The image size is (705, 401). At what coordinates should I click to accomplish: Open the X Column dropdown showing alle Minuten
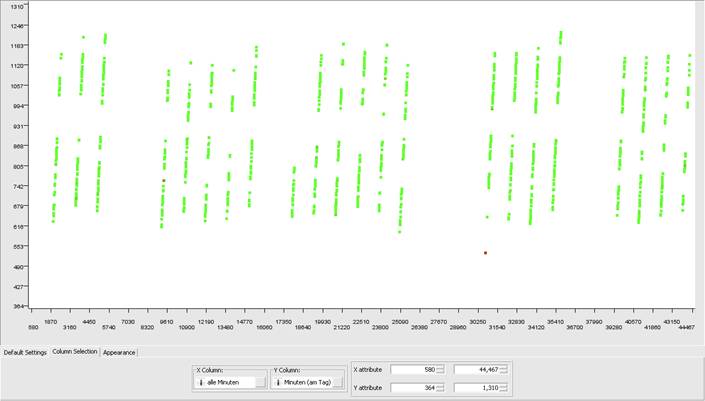pos(231,382)
